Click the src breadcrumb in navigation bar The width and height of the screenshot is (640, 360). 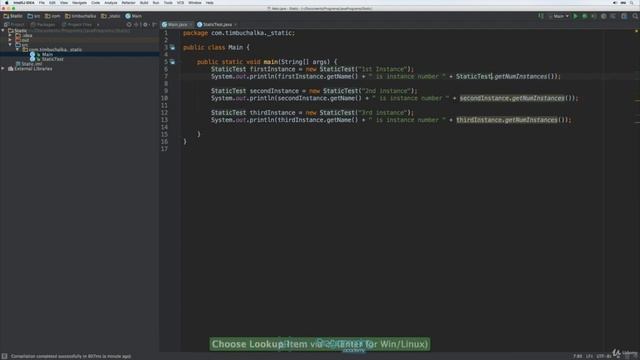pyautogui.click(x=34, y=16)
